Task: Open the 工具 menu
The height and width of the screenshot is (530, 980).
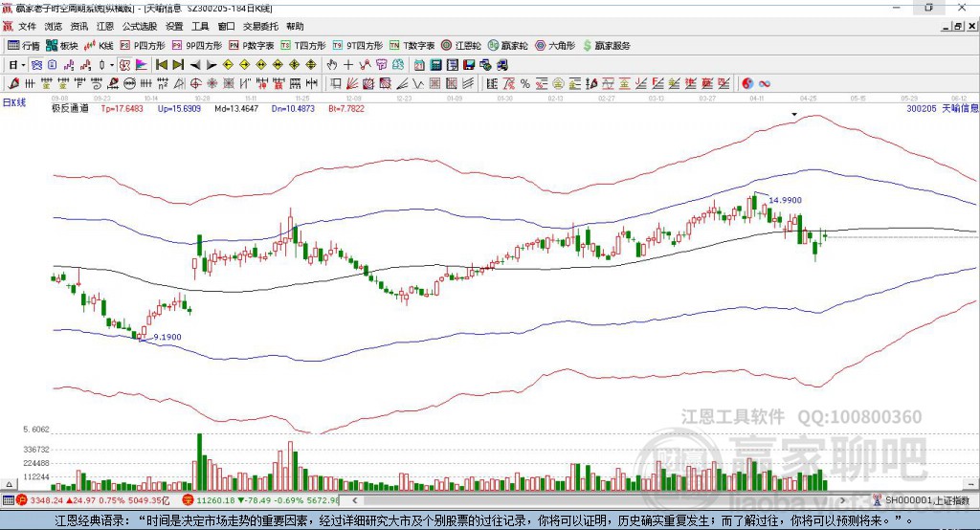Action: [200, 26]
